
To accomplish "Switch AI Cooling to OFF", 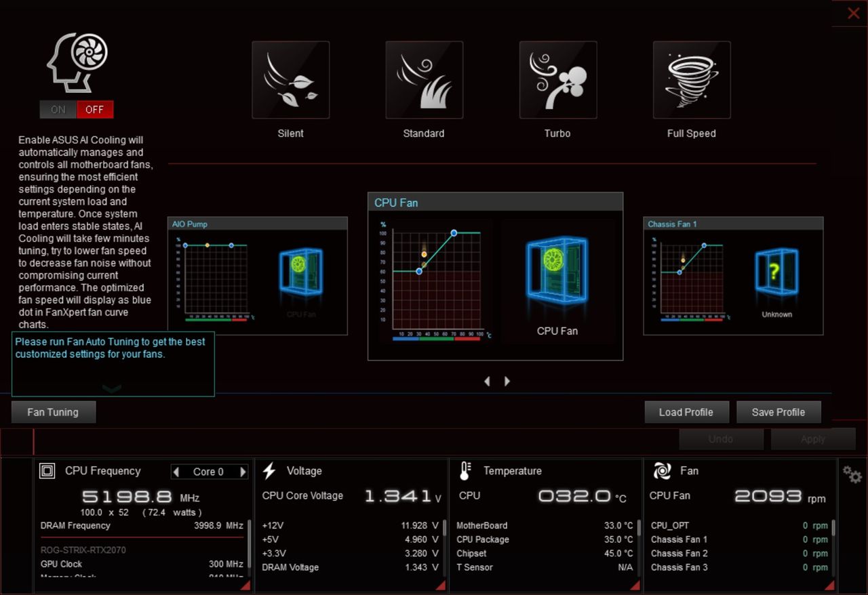I will (x=95, y=110).
